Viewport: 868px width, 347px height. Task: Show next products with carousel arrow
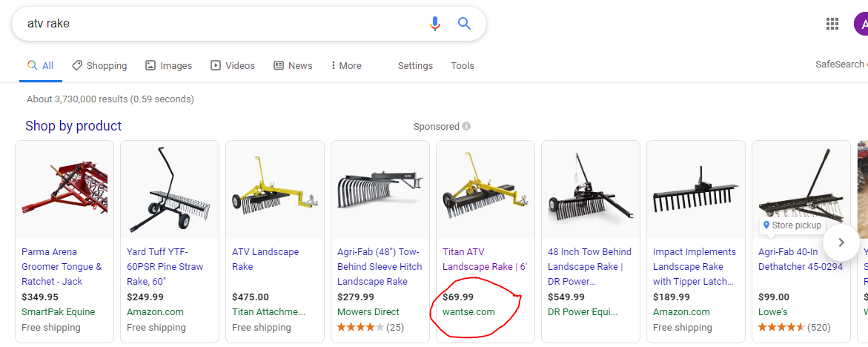841,242
